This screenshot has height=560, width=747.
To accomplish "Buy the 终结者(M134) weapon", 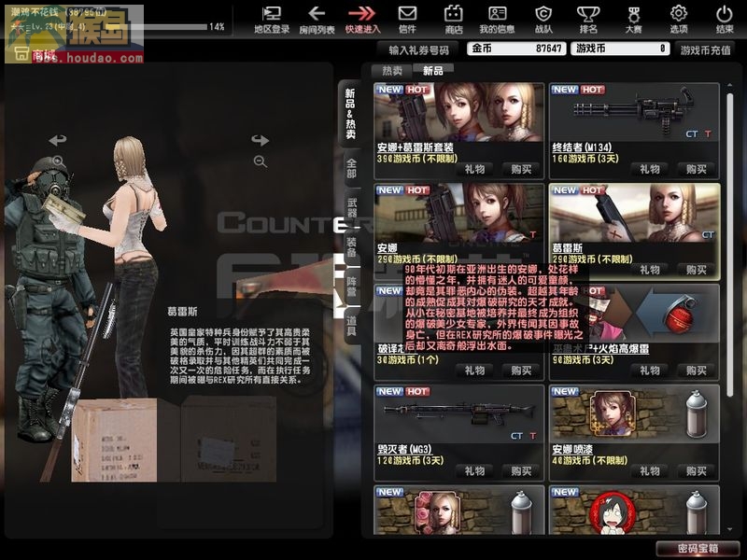I will (696, 169).
